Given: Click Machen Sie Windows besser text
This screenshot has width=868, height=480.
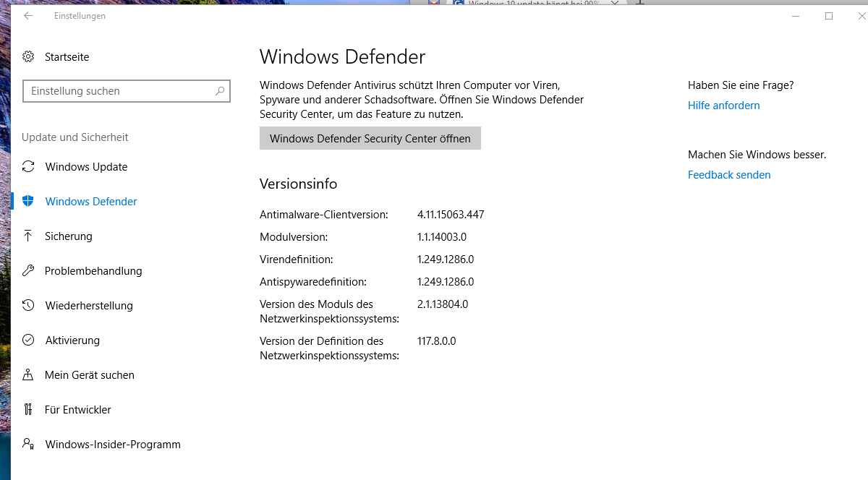Looking at the screenshot, I should (x=757, y=155).
